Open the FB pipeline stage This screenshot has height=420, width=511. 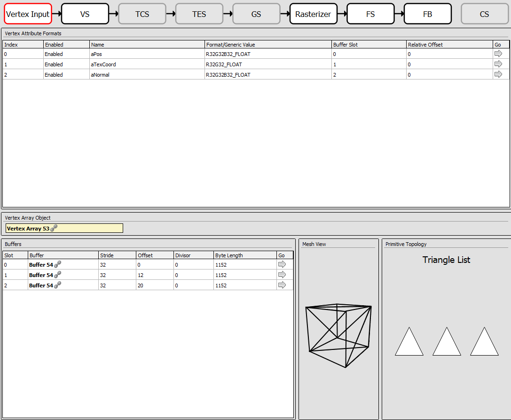428,14
